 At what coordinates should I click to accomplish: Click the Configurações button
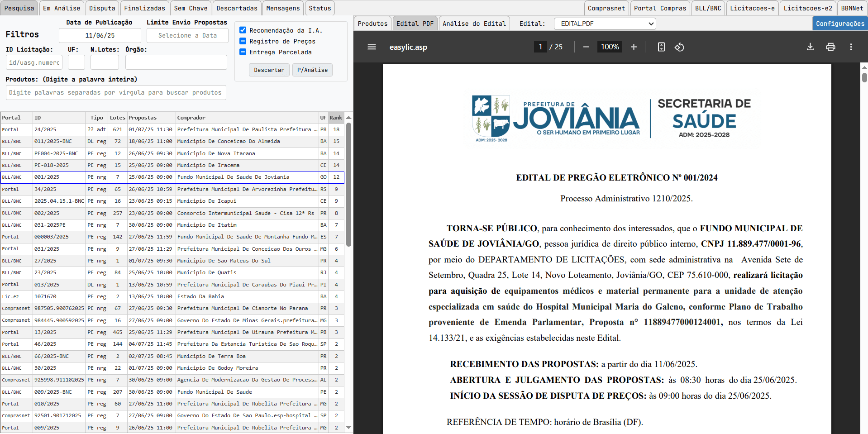point(840,24)
